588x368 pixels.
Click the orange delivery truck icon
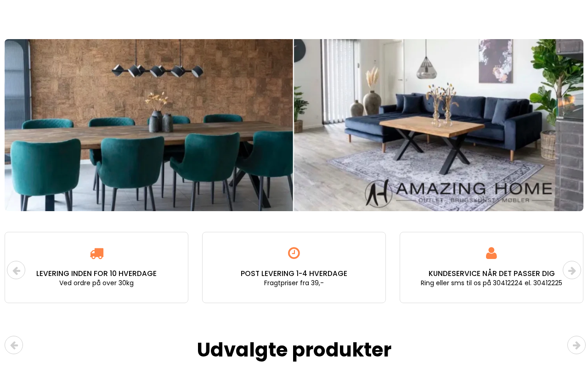[96, 253]
